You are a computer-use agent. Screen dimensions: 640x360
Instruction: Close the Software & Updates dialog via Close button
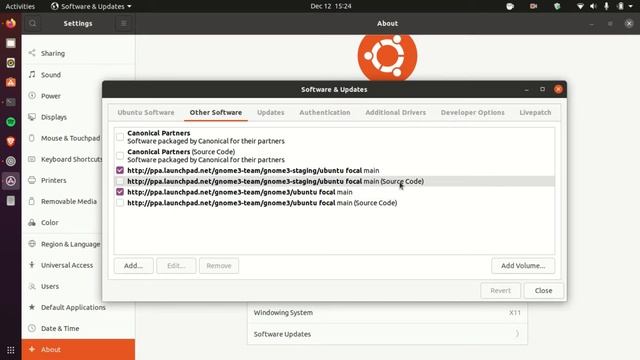(x=543, y=291)
